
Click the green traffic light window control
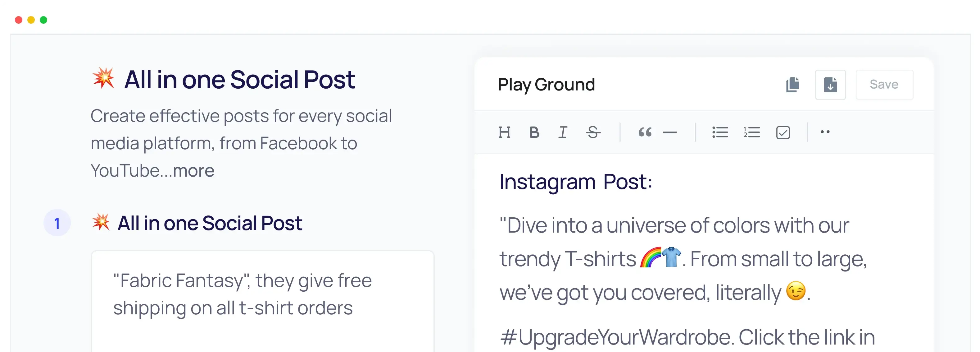point(44,19)
